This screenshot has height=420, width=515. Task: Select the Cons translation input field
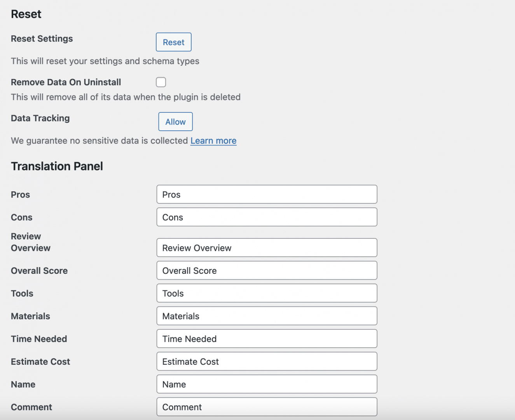(x=267, y=217)
